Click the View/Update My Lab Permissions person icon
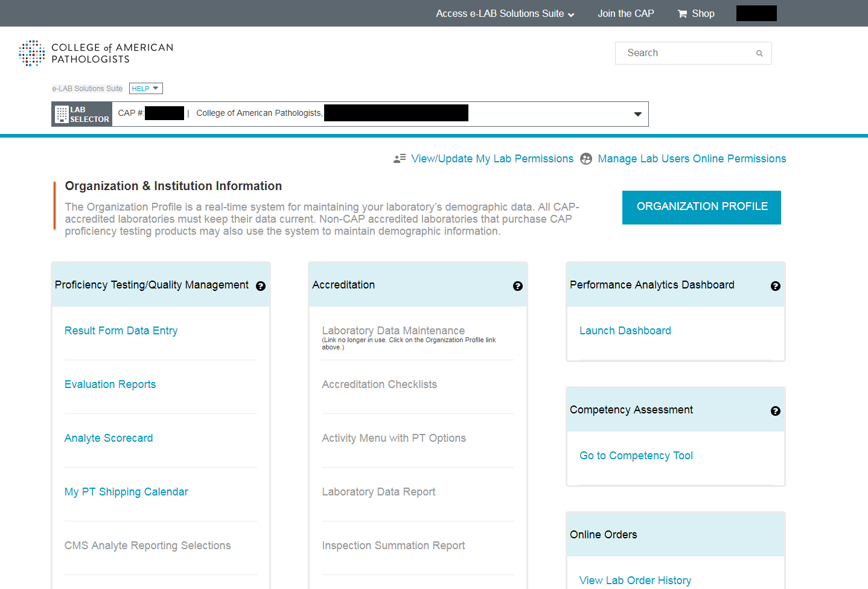868x589 pixels. pyautogui.click(x=400, y=159)
